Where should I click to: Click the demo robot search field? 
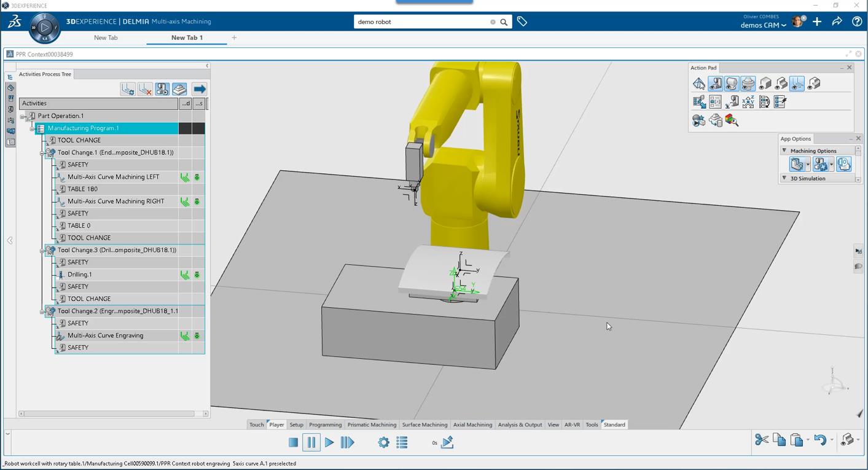(423, 22)
